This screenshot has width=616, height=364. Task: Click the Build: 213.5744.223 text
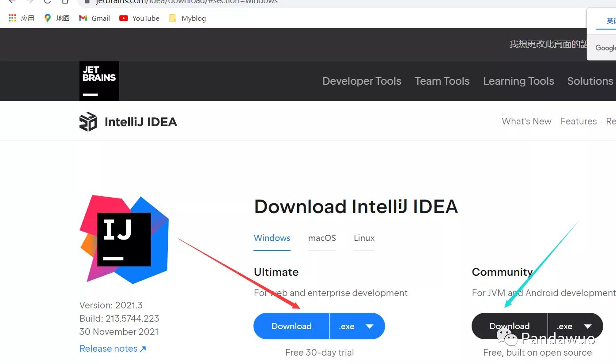(x=119, y=319)
